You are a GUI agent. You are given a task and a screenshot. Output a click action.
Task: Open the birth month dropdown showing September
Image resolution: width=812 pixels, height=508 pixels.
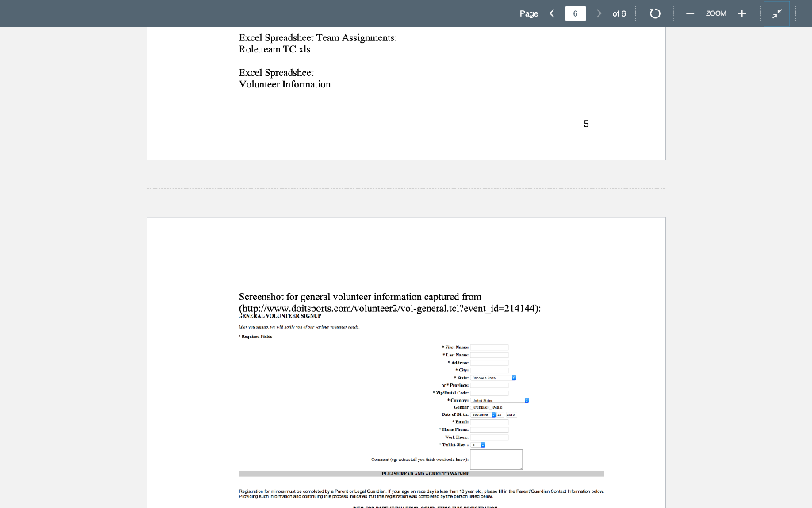point(481,414)
